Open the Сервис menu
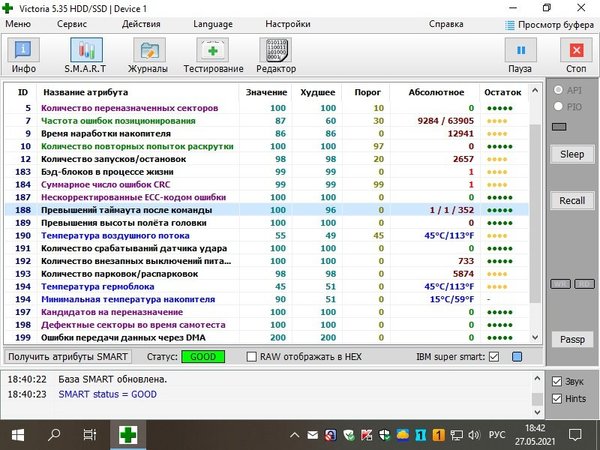The image size is (600, 450). (72, 22)
